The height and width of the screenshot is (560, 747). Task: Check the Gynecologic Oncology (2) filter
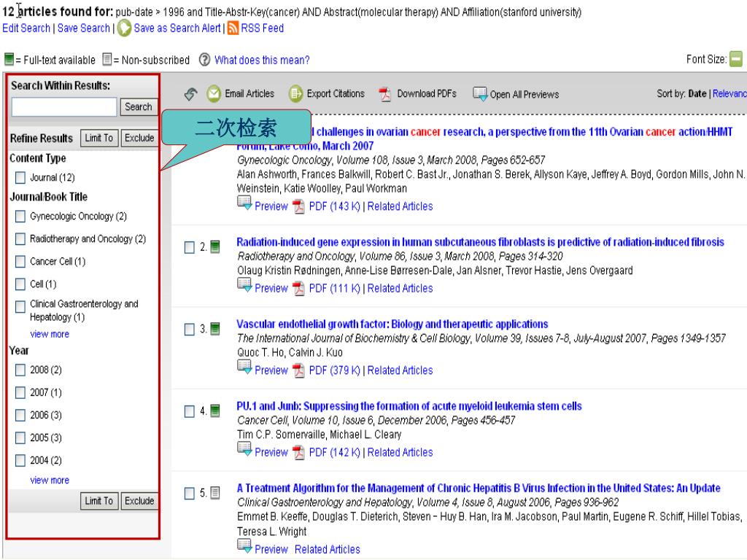coord(20,217)
